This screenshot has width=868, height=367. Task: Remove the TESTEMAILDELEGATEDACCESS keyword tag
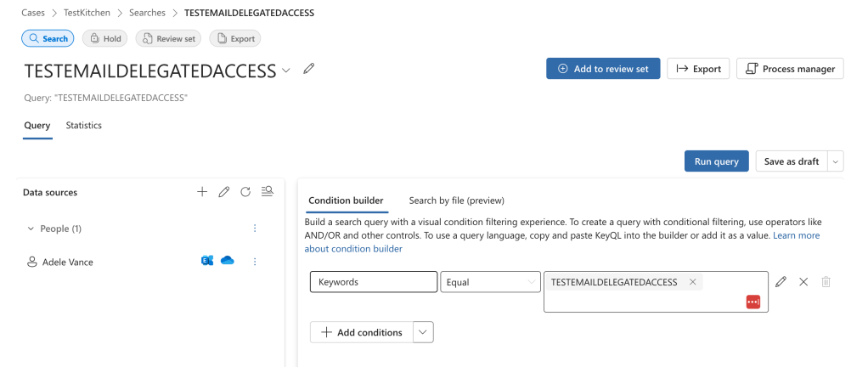[693, 282]
